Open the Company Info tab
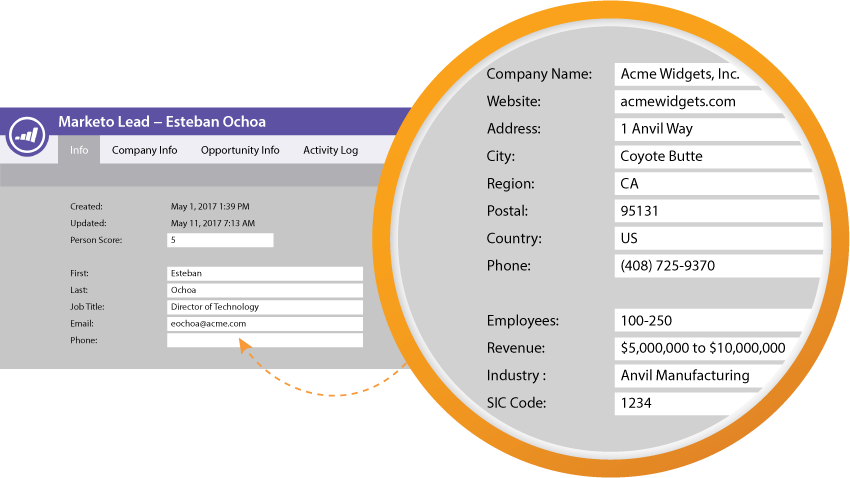This screenshot has width=850, height=478. point(144,150)
